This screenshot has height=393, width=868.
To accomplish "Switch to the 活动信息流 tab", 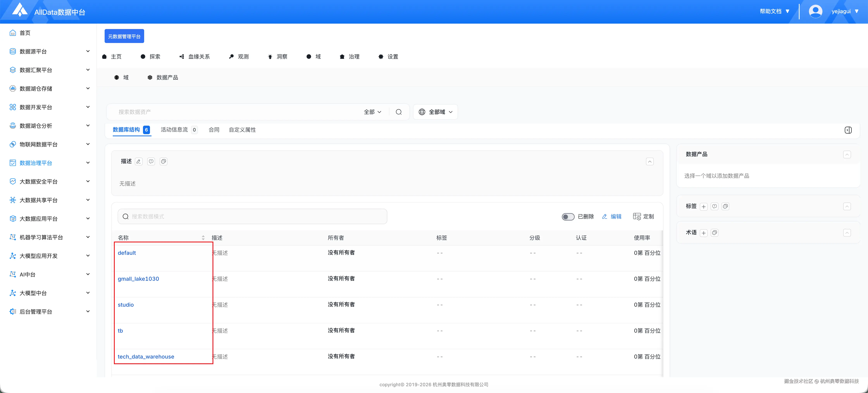I will [179, 130].
